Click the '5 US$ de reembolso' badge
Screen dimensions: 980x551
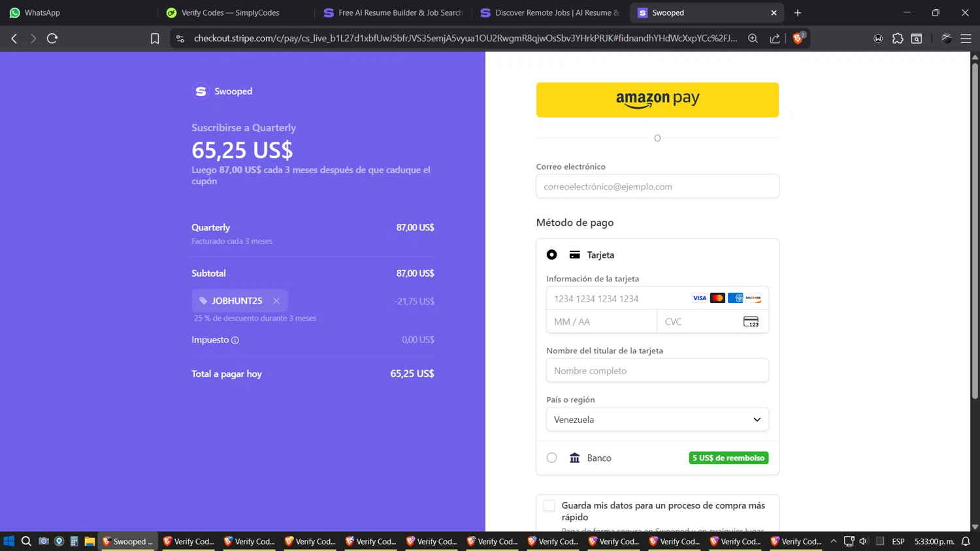728,458
